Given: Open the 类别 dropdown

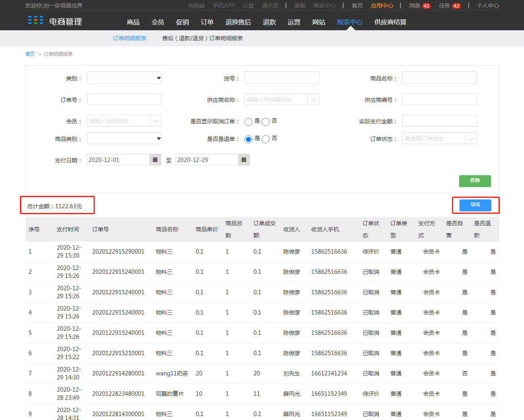Looking at the screenshot, I should (x=124, y=78).
